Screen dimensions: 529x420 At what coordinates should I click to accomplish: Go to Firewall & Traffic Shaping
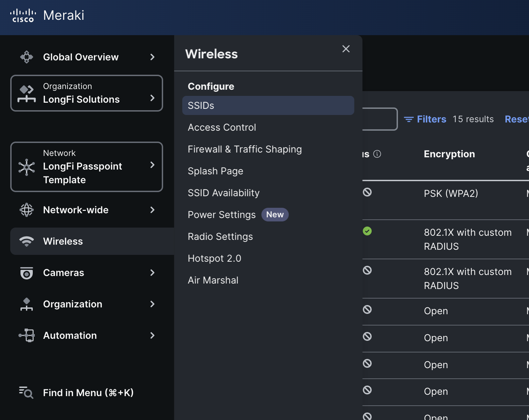pos(245,149)
